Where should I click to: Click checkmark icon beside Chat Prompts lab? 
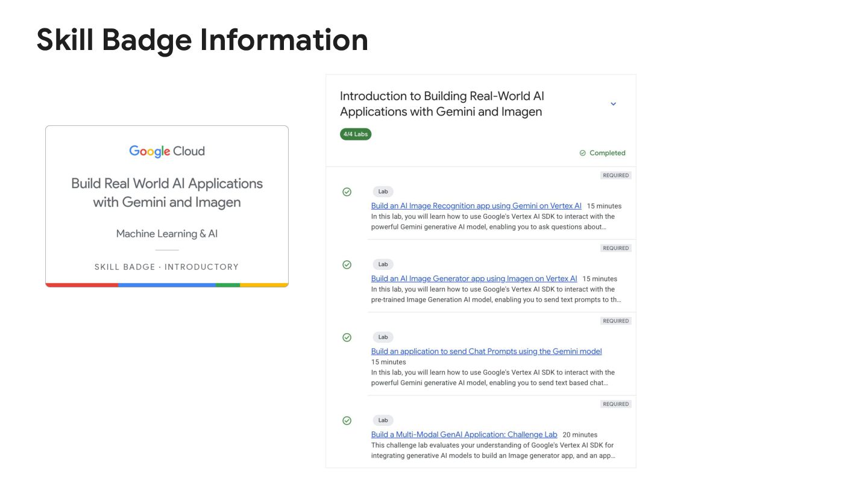pyautogui.click(x=347, y=337)
